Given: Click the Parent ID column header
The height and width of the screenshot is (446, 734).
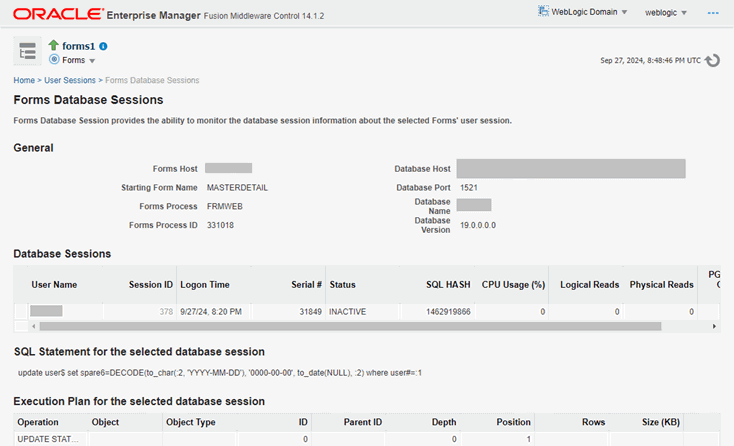Looking at the screenshot, I should (x=363, y=422).
